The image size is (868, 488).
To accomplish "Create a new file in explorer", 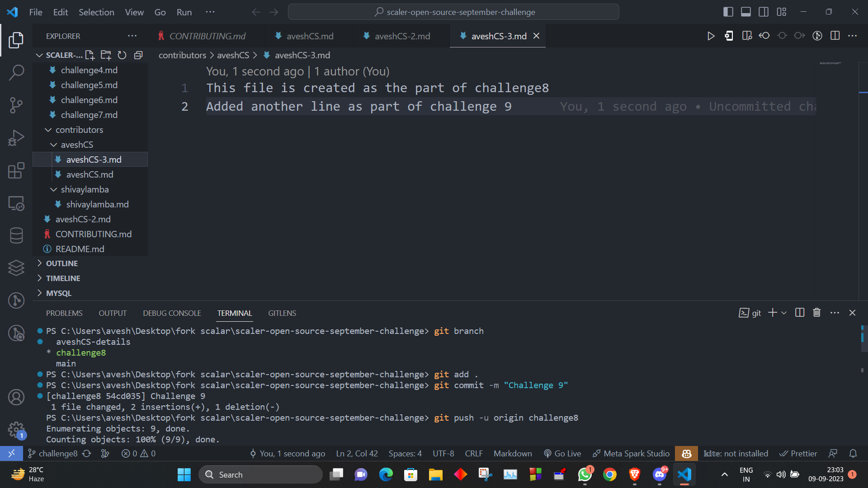I will [x=90, y=55].
